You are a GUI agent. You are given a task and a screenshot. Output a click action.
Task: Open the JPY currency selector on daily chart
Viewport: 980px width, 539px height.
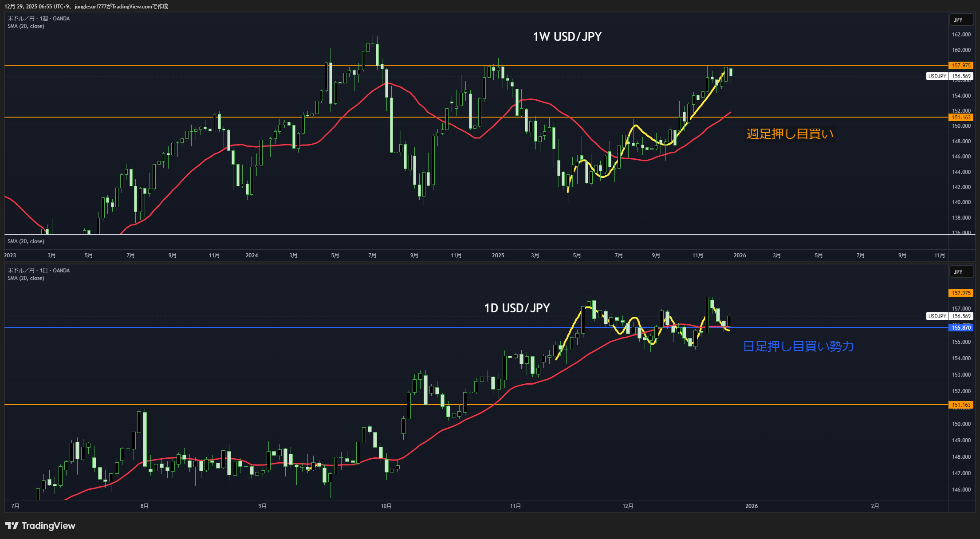pyautogui.click(x=958, y=271)
